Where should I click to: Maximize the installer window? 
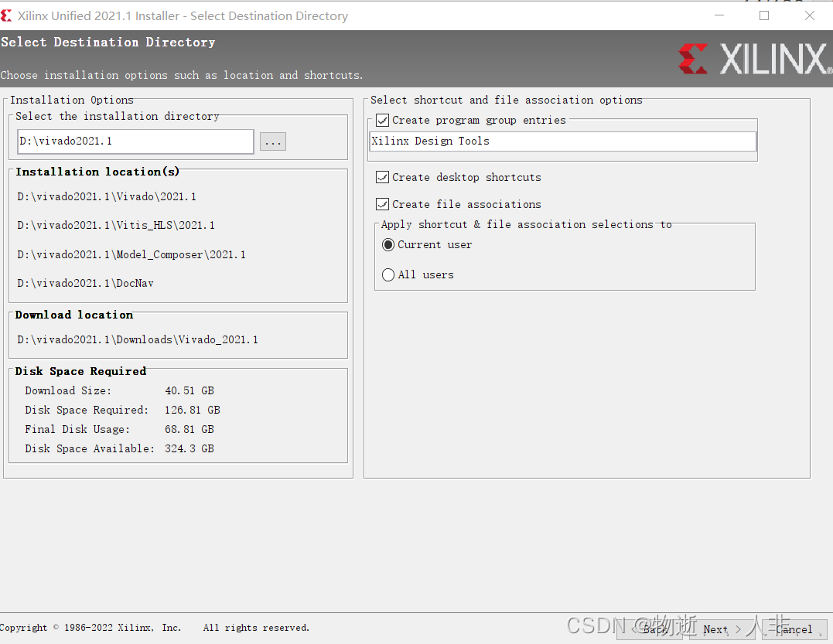pos(764,16)
